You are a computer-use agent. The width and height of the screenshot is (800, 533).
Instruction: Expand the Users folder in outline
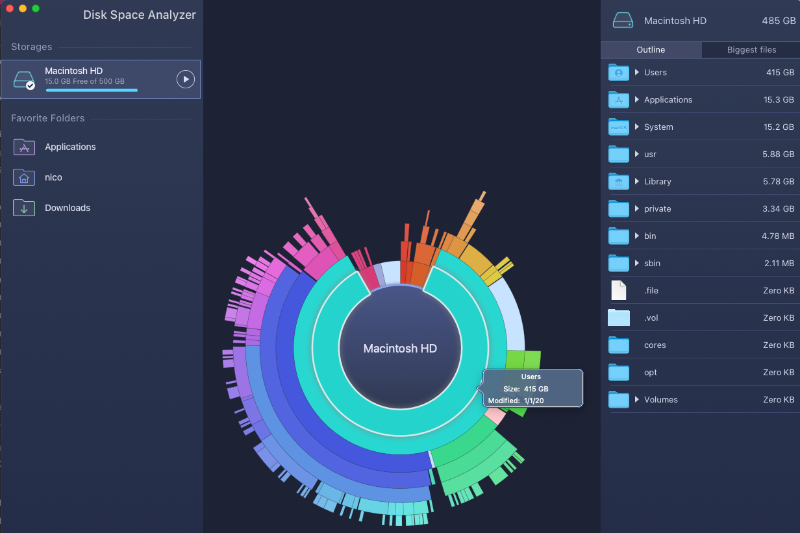[x=637, y=72]
